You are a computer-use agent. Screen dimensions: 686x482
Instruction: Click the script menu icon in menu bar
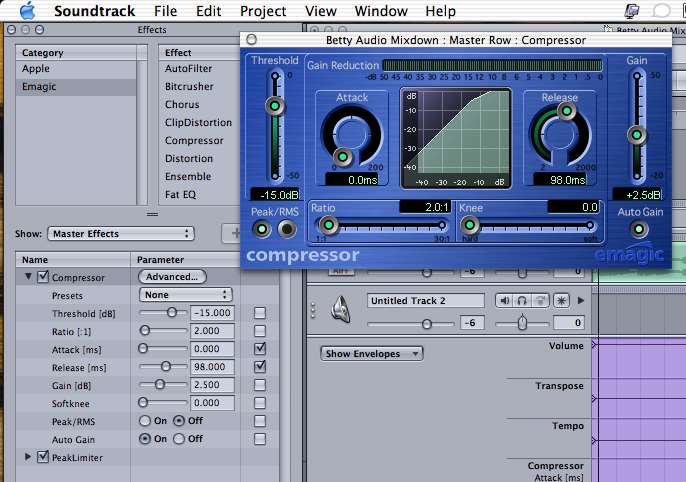pos(631,11)
